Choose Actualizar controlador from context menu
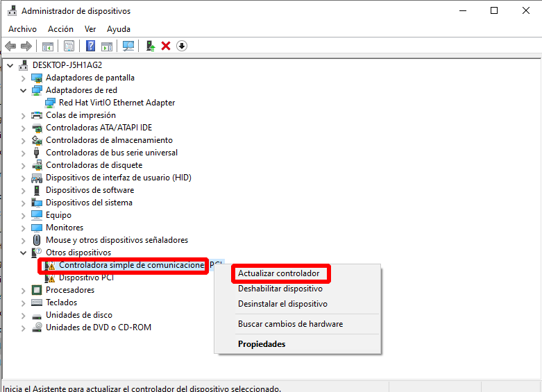Viewport: 542px width, 392px height. (278, 273)
